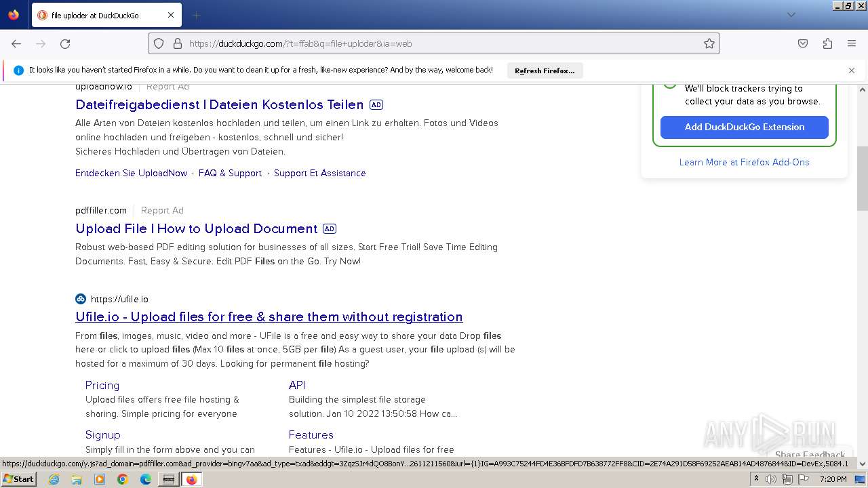
Task: Click the scrollbar up arrow
Action: [x=863, y=89]
